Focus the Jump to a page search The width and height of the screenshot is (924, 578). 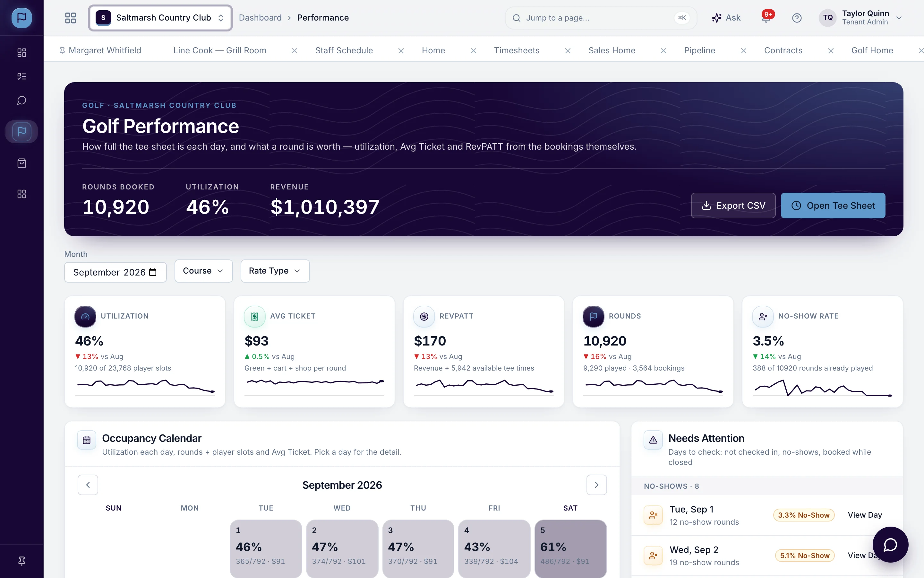(x=601, y=18)
